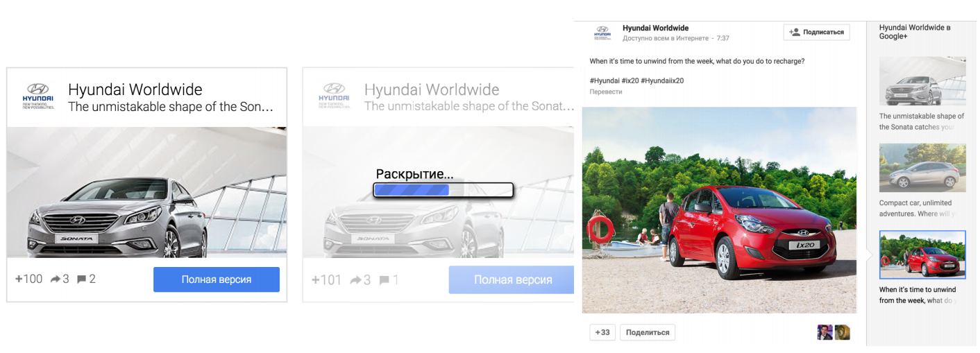Open the large red ix20 car photo

pyautogui.click(x=719, y=209)
